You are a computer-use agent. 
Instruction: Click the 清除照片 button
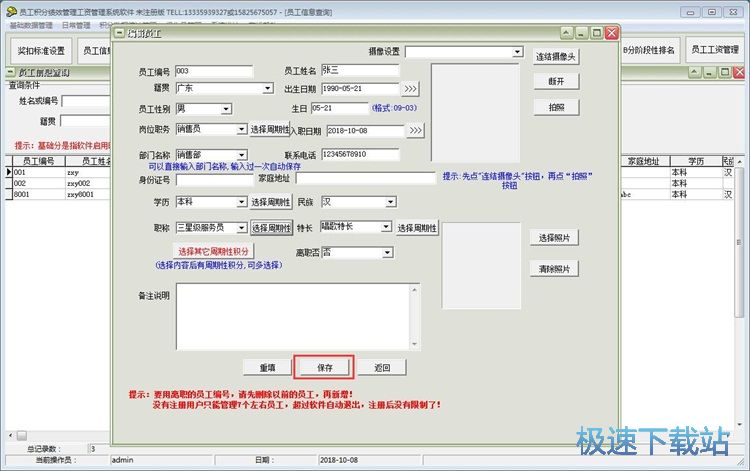tap(554, 269)
